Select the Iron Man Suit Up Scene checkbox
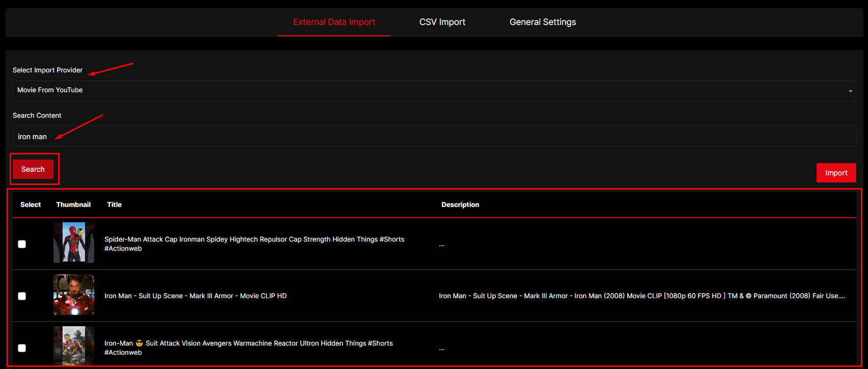Screen dimensions: 868x369 coord(22,296)
